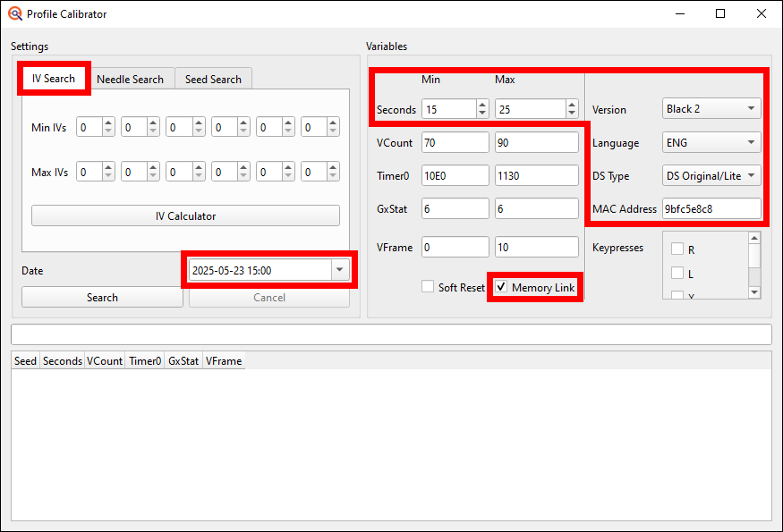Enable the L keypress checkbox
783x532 pixels.
pyautogui.click(x=677, y=274)
